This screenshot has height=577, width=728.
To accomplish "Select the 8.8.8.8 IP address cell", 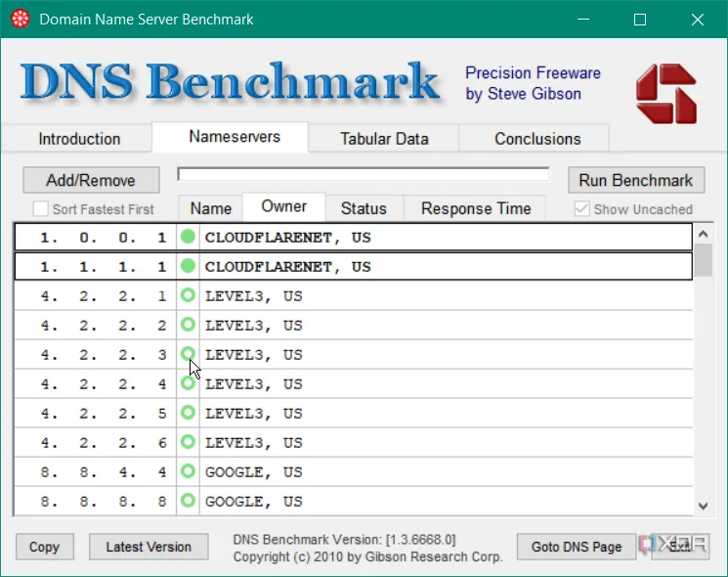I will click(x=96, y=502).
